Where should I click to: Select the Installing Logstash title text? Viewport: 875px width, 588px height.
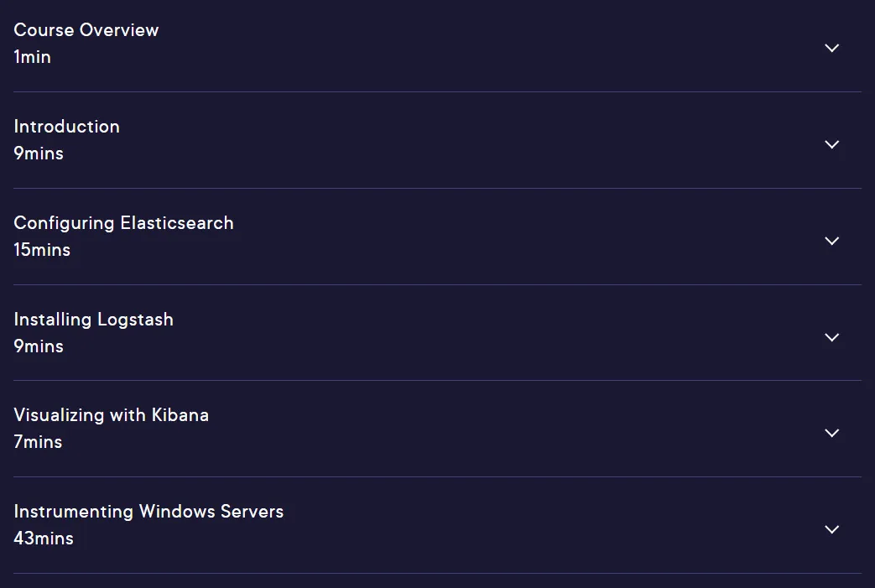pos(93,320)
